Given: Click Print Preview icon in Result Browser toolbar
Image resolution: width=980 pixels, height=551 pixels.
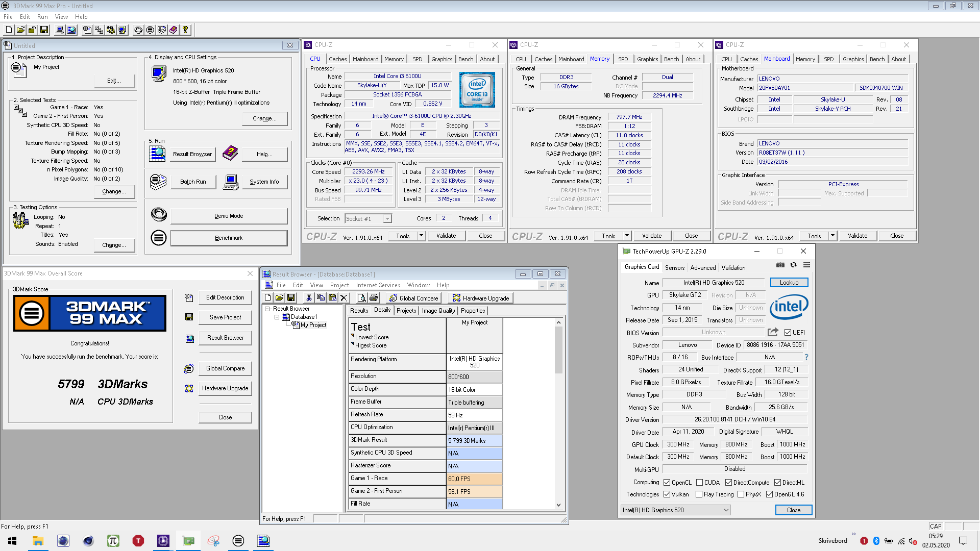Looking at the screenshot, I should [361, 298].
